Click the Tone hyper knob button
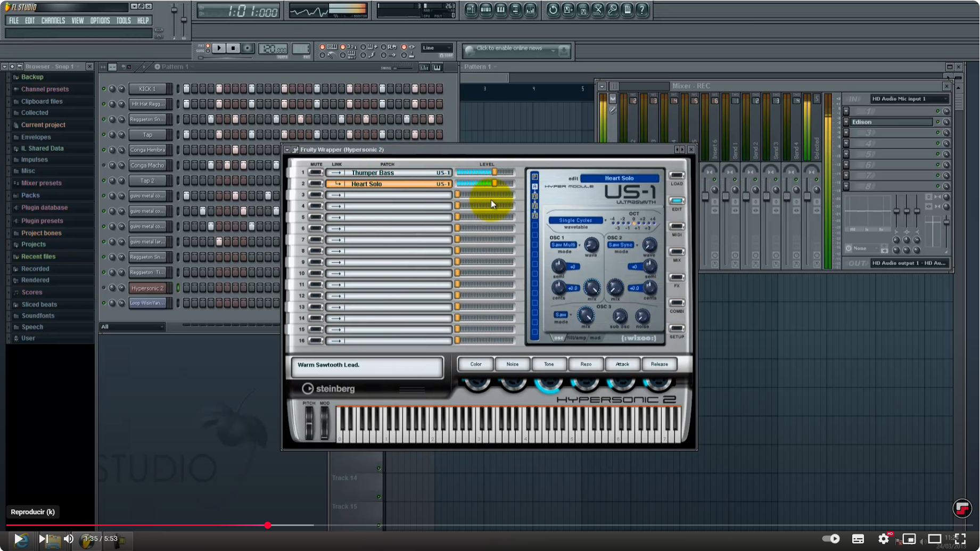The height and width of the screenshot is (551, 980). (x=549, y=365)
